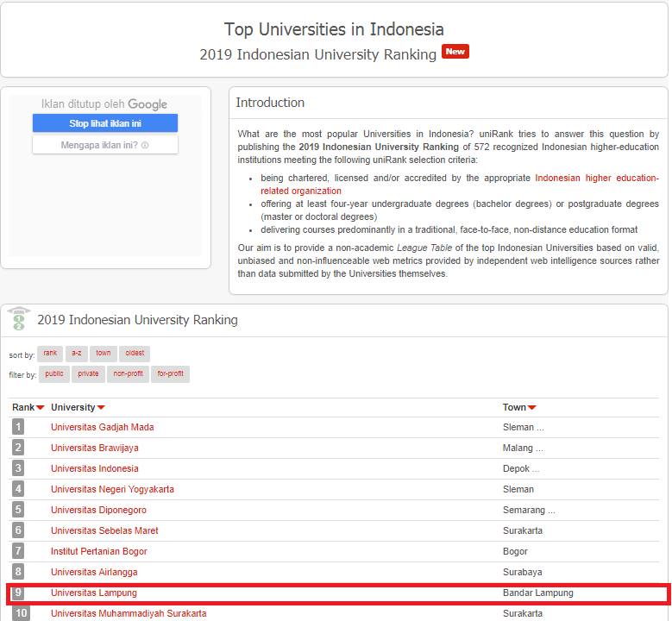This screenshot has height=621, width=672.
Task: Sort by location using the Town column arrow
Action: pos(532,408)
